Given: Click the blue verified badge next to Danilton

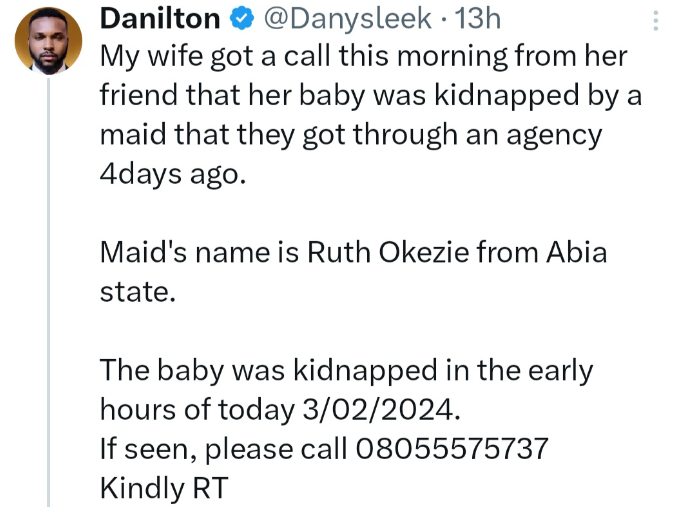Looking at the screenshot, I should [242, 19].
